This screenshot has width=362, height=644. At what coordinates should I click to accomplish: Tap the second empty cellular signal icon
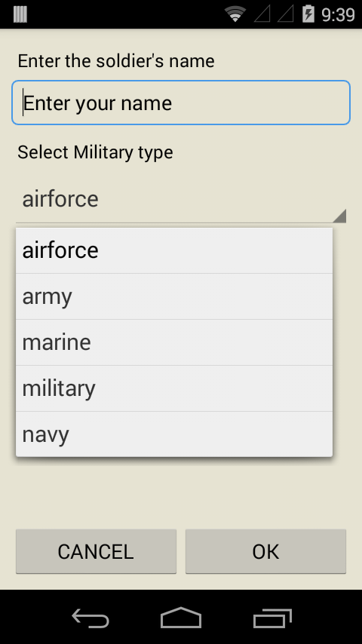(x=286, y=14)
